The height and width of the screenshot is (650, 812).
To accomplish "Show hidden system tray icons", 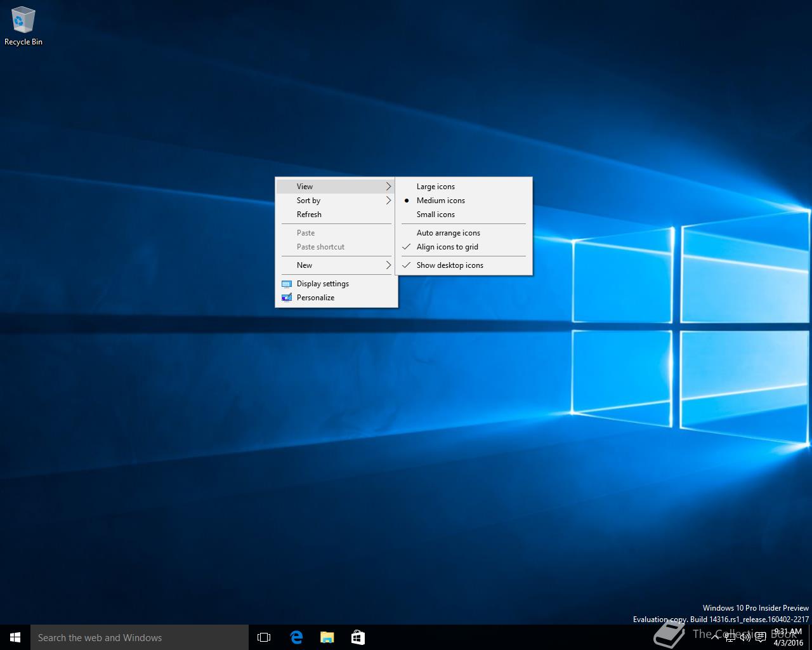I will [x=716, y=637].
